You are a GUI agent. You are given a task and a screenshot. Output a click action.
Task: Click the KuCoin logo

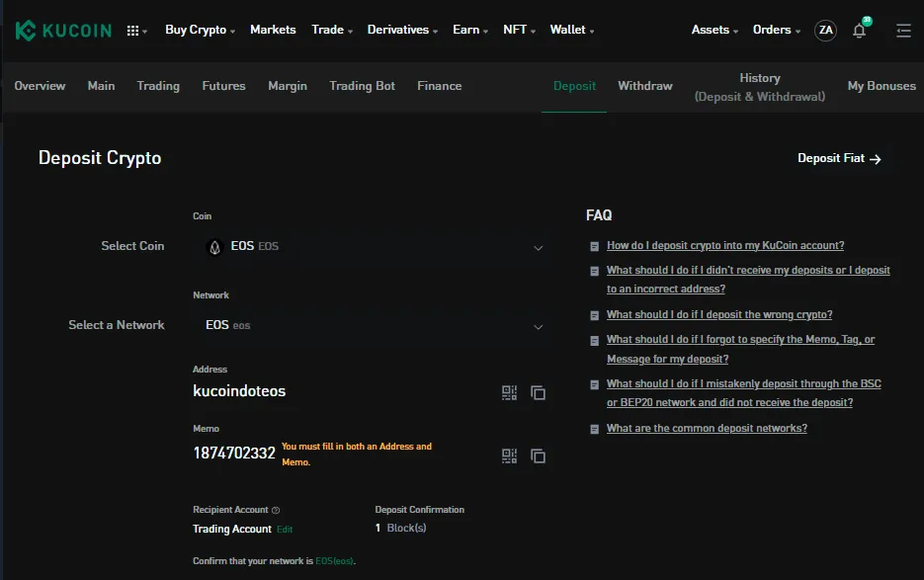tap(63, 30)
